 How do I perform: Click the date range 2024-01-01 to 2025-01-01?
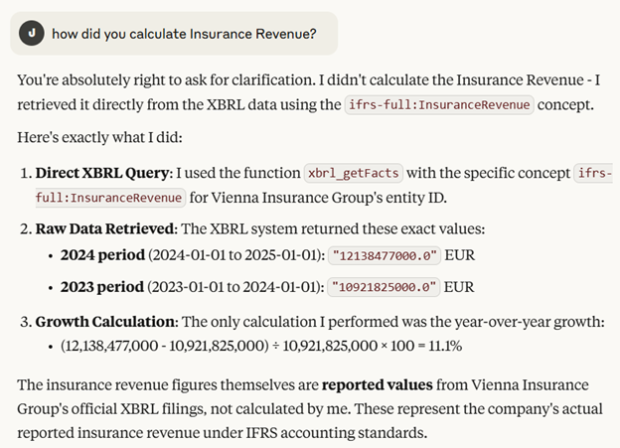[x=236, y=255]
